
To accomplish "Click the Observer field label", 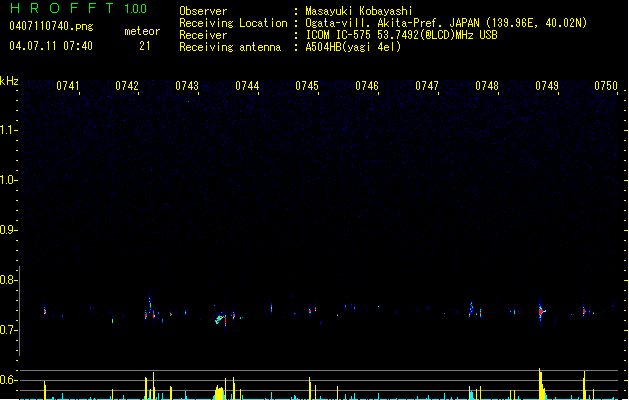I will coord(203,11).
